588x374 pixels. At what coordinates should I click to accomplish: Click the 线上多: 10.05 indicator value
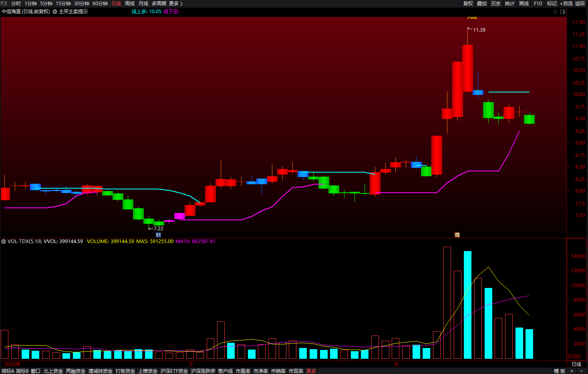click(147, 12)
